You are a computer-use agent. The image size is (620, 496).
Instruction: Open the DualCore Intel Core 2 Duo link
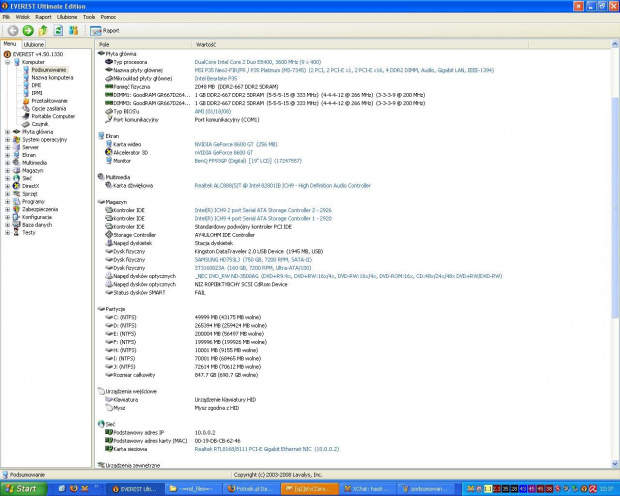[x=258, y=62]
